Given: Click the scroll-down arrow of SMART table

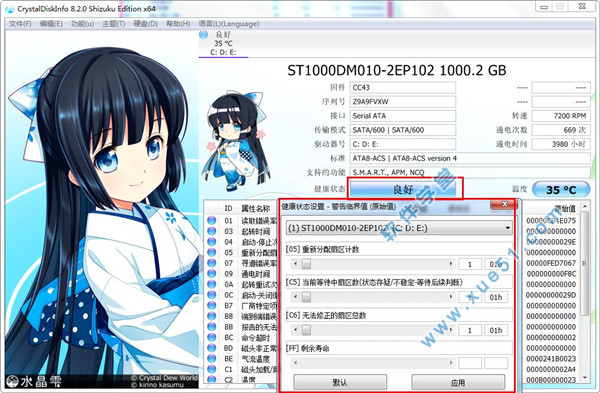Looking at the screenshot, I should point(584,378).
